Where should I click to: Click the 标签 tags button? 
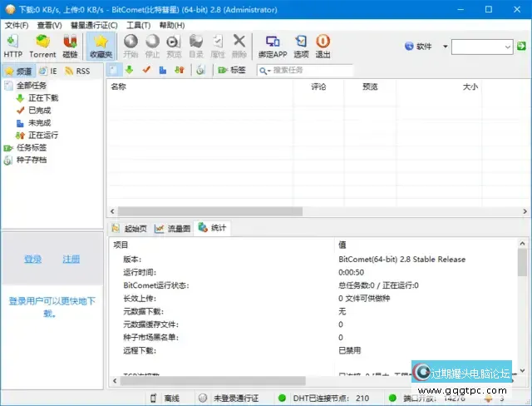click(x=232, y=70)
